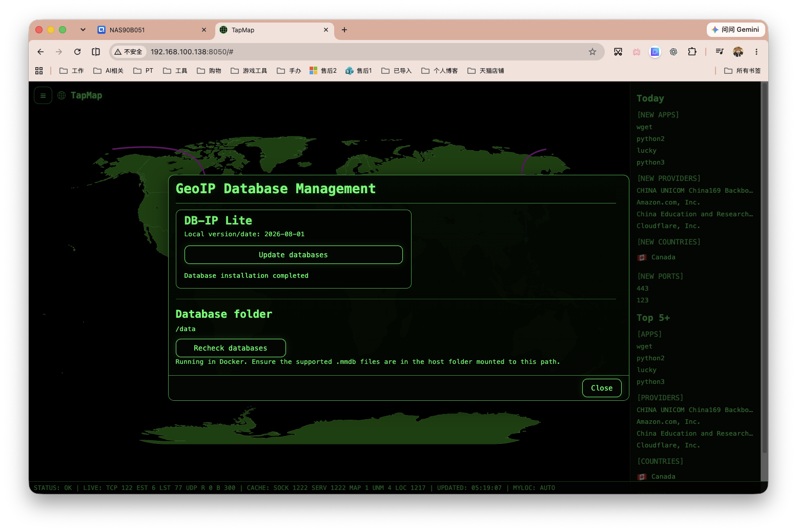Open the 问问 Gemini button
797x532 pixels.
click(735, 30)
